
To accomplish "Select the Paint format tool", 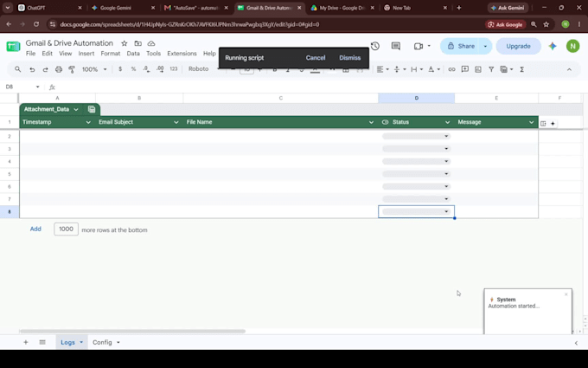I will tap(72, 69).
